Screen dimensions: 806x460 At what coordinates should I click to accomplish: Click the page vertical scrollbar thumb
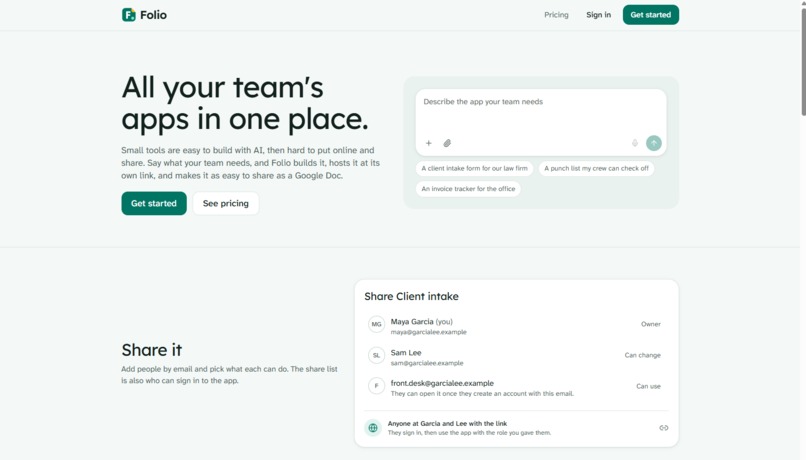click(803, 62)
